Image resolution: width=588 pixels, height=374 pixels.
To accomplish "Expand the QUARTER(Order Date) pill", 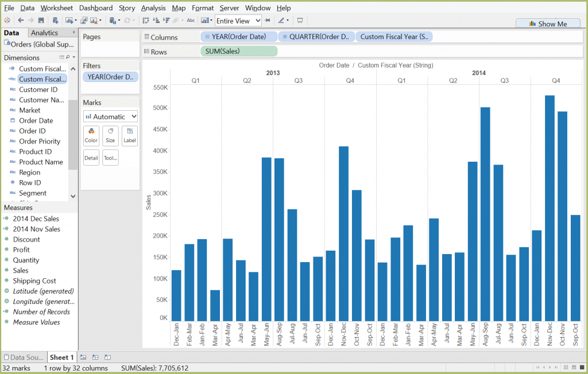I will point(285,37).
